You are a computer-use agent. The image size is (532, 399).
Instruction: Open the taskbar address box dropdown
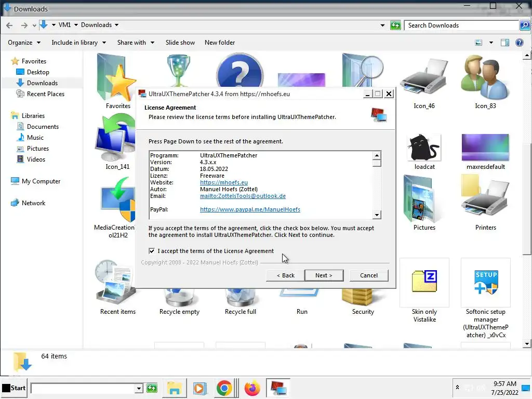coord(138,388)
